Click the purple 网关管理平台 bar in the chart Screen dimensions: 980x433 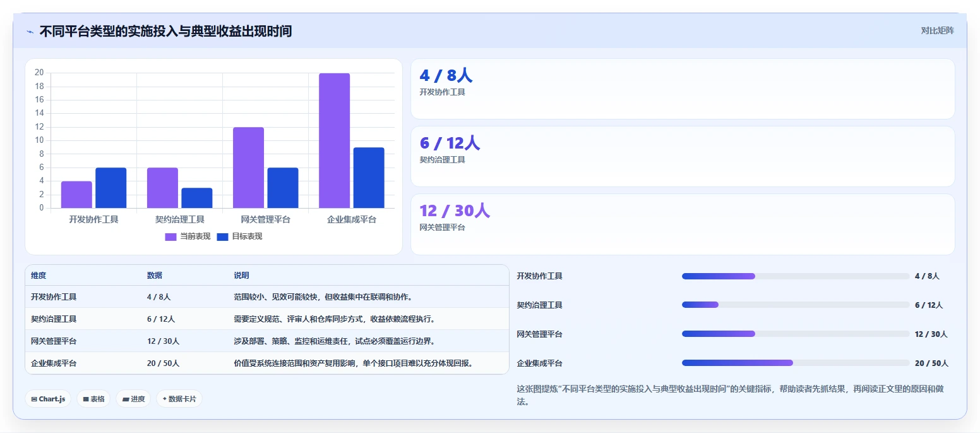click(x=248, y=168)
